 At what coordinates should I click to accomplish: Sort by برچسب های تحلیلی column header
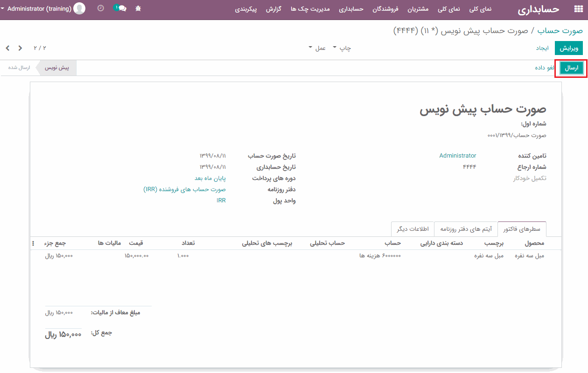click(267, 243)
